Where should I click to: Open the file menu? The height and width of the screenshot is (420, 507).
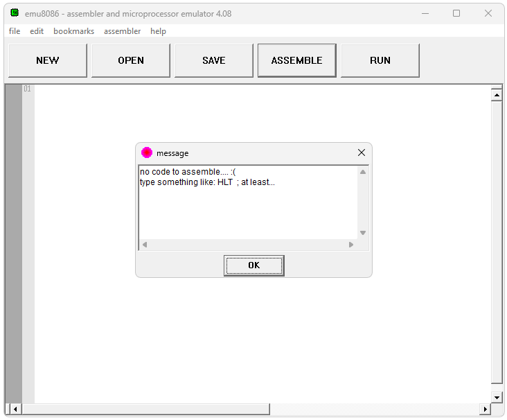pos(15,31)
